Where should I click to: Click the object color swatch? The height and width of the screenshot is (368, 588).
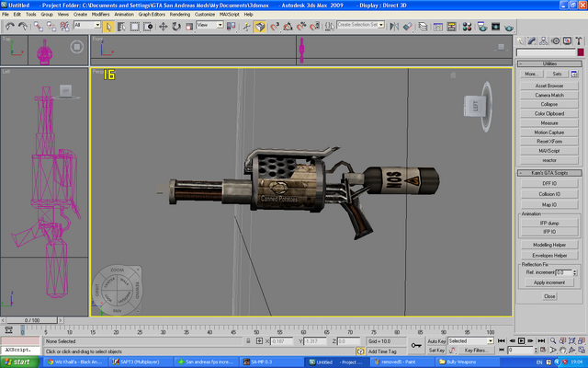(x=581, y=52)
